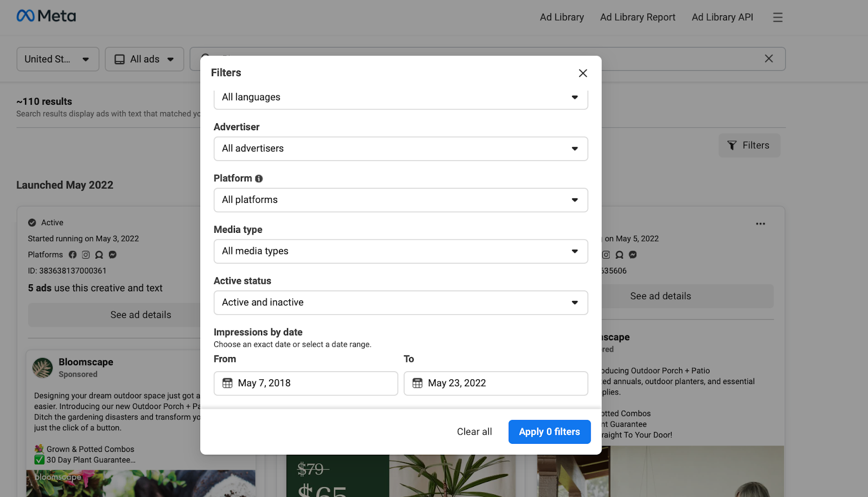This screenshot has width=868, height=497.
Task: Open the Ad Library Report page
Action: click(637, 17)
